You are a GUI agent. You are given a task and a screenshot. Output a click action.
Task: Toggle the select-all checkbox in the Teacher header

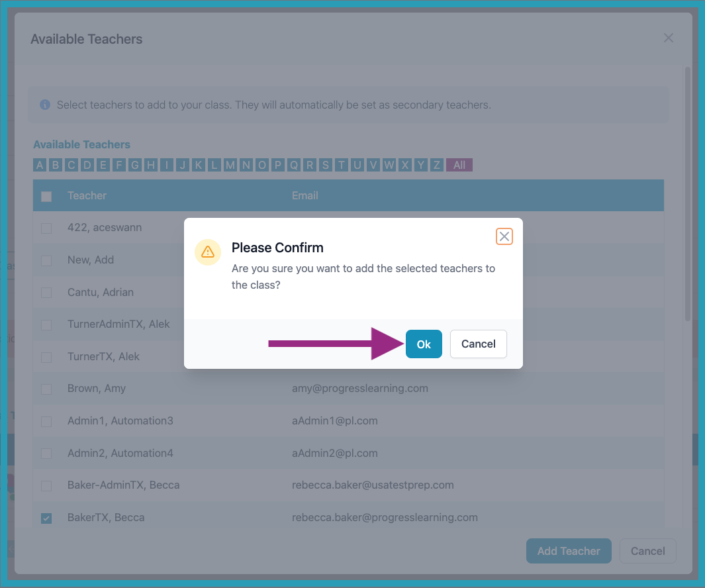click(x=46, y=197)
